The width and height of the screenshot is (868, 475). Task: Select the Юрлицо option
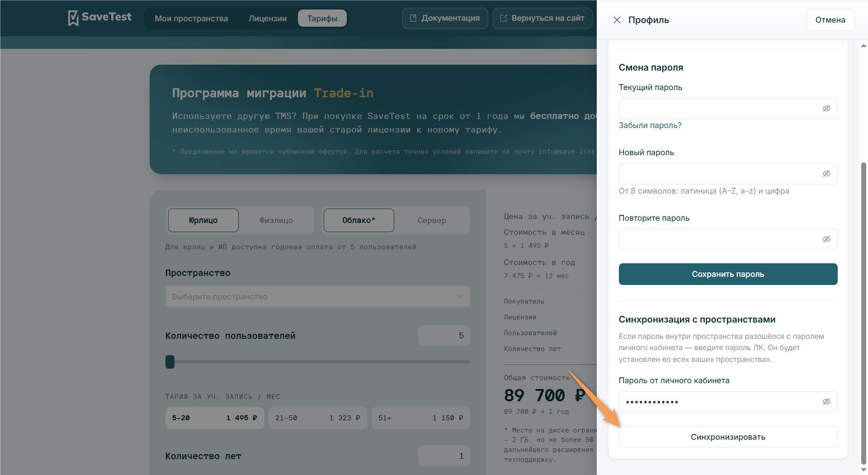(x=203, y=220)
